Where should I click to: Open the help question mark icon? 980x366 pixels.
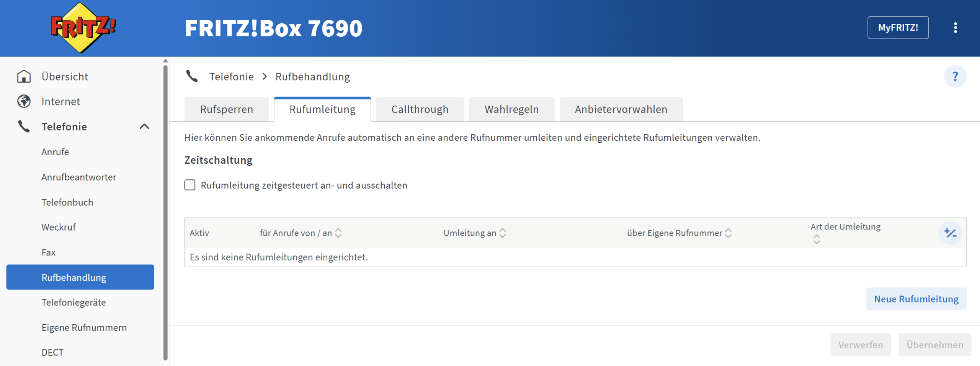click(955, 76)
